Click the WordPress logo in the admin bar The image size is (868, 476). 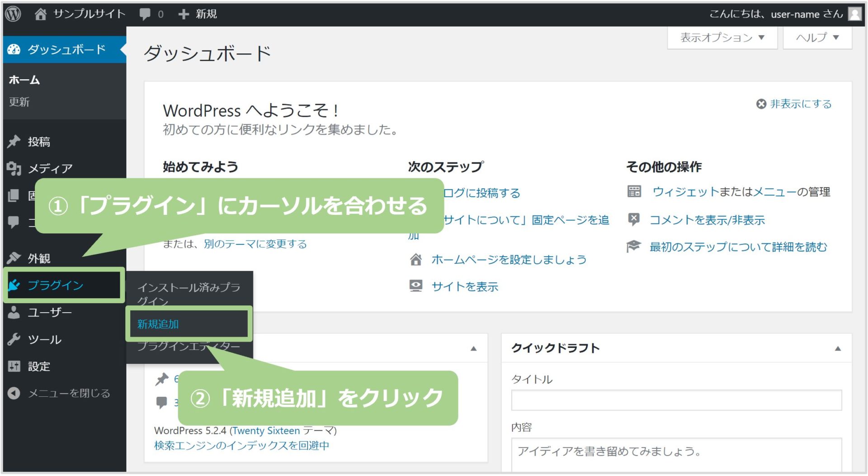13,14
